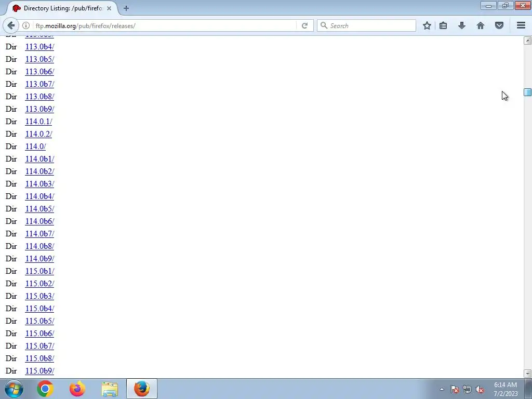532x399 pixels.
Task: Open the Firefox hamburger menu
Action: 521,25
